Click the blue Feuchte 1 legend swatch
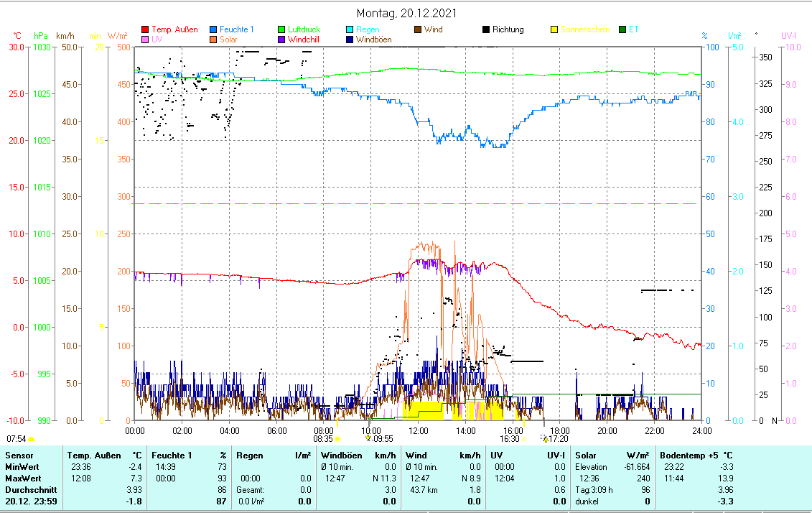The width and height of the screenshot is (812, 513). click(x=214, y=30)
